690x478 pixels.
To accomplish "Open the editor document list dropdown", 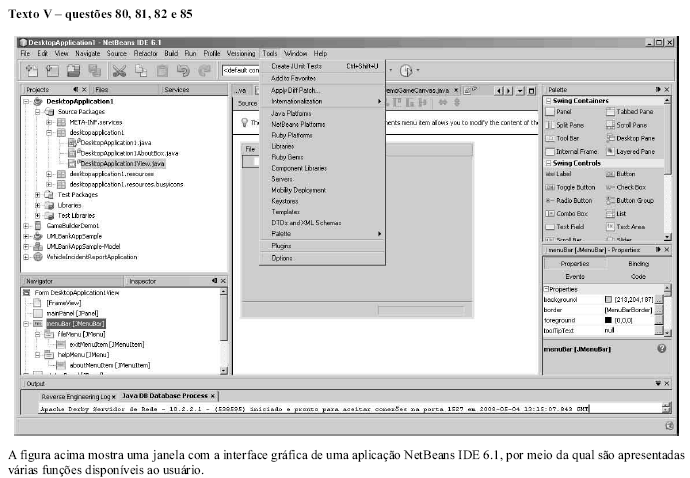I will pyautogui.click(x=520, y=91).
